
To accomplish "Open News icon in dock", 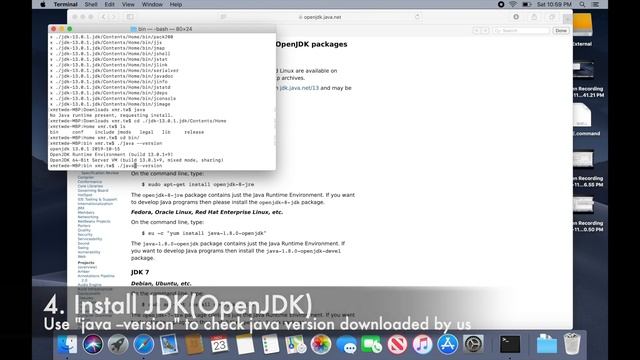I will (x=397, y=344).
